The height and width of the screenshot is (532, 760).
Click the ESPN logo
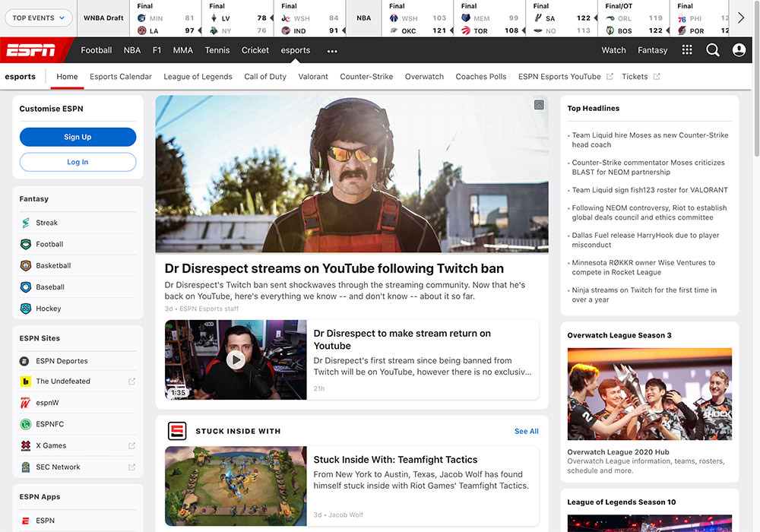30,50
